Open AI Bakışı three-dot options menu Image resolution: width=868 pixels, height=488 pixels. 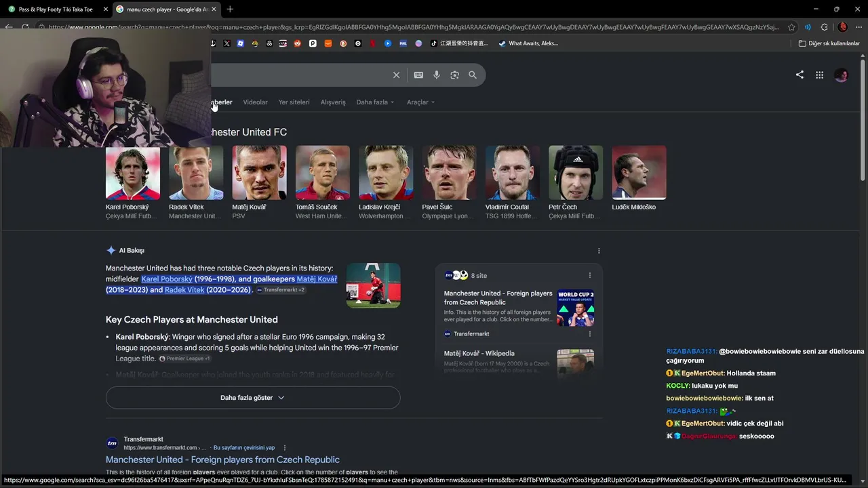pos(599,251)
